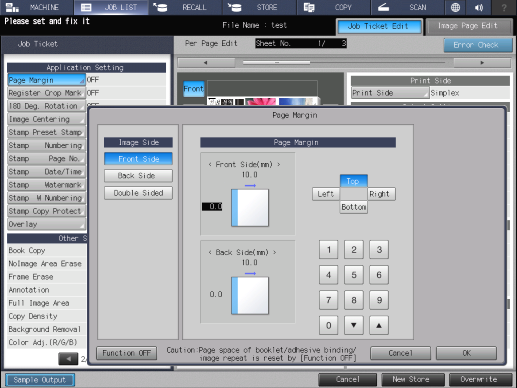Click the right arrow sheet scroll button
517x388 pixels.
point(482,63)
